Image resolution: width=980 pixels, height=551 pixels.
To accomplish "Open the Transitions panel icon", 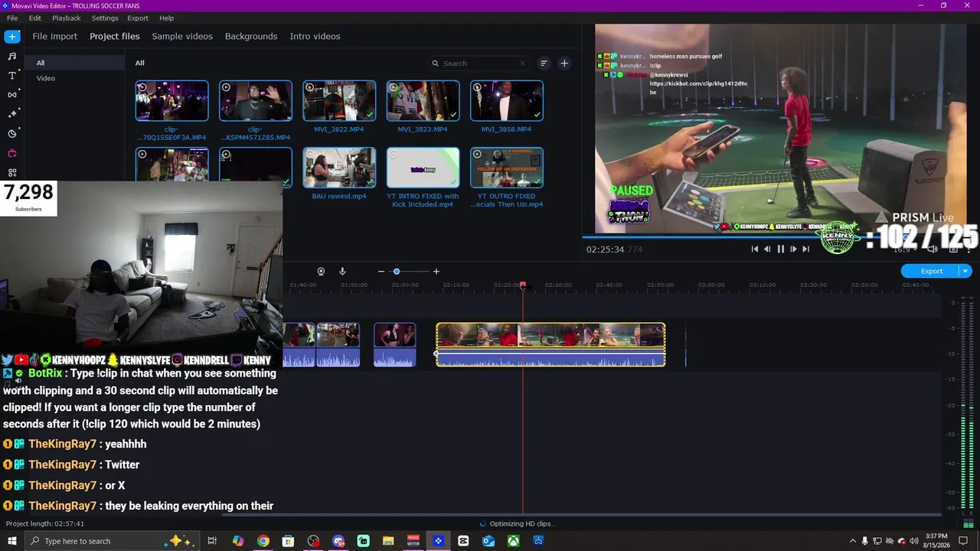I will tap(12, 95).
